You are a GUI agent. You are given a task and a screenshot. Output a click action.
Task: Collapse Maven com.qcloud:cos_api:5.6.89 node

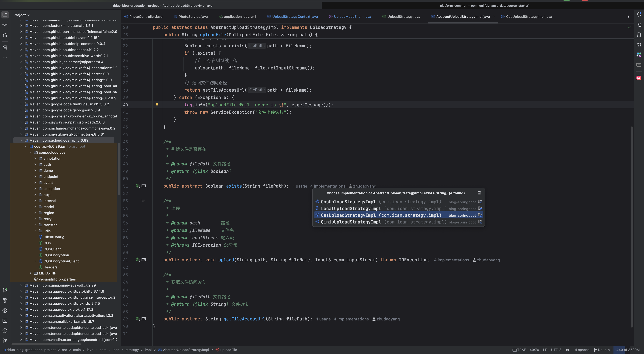[x=21, y=140]
